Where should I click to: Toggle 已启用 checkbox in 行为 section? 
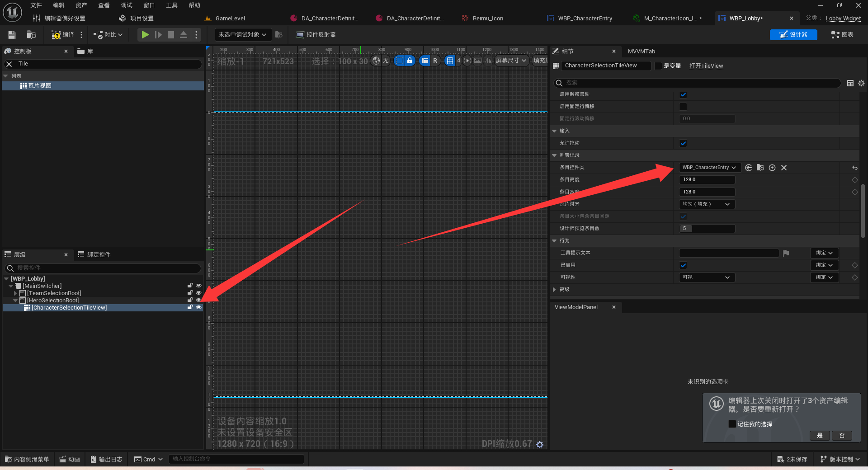683,265
